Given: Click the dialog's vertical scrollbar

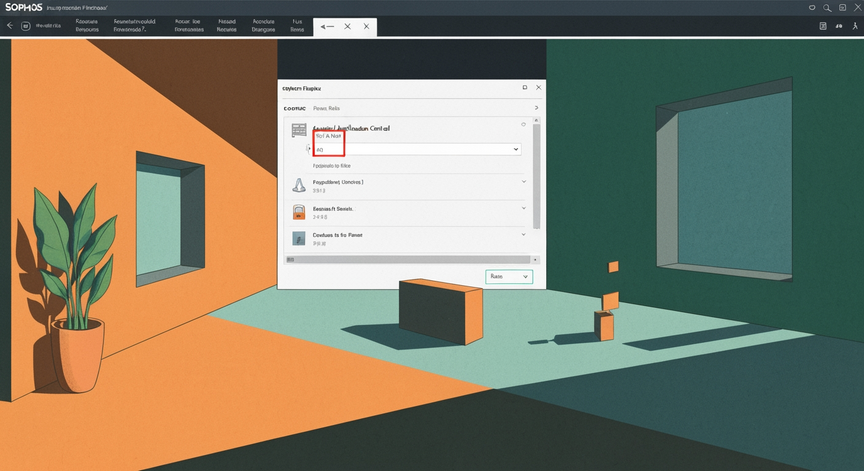Looking at the screenshot, I should [x=536, y=176].
